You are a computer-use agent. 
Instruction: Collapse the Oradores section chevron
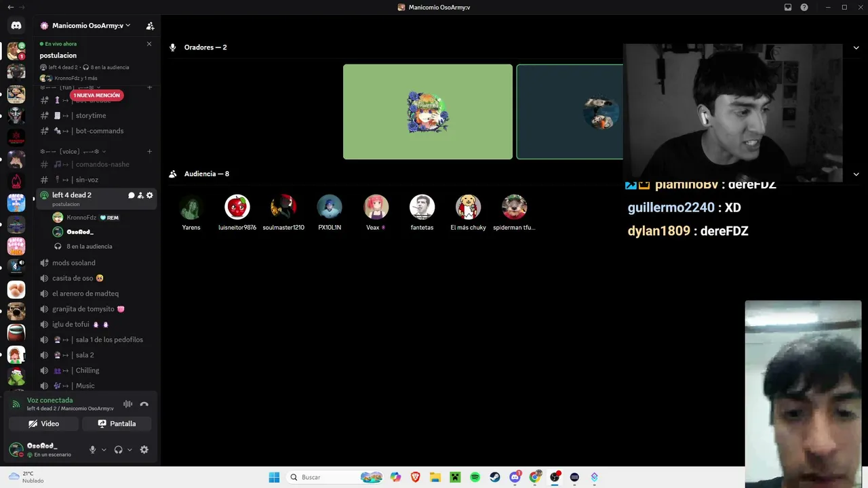856,47
